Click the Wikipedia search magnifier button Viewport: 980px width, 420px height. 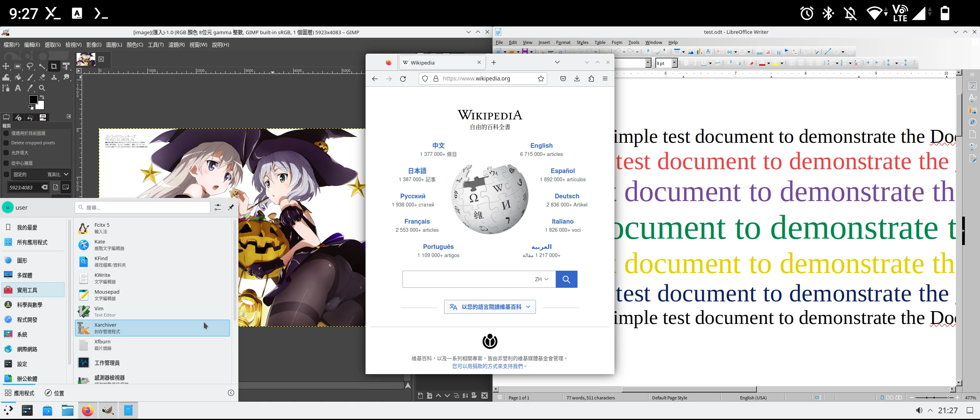[x=566, y=279]
